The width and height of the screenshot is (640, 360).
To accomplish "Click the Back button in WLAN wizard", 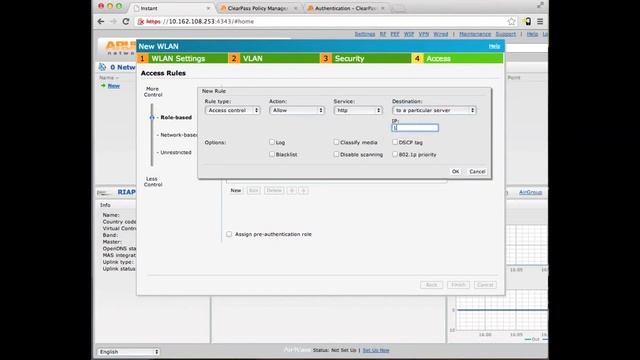I will pyautogui.click(x=431, y=284).
